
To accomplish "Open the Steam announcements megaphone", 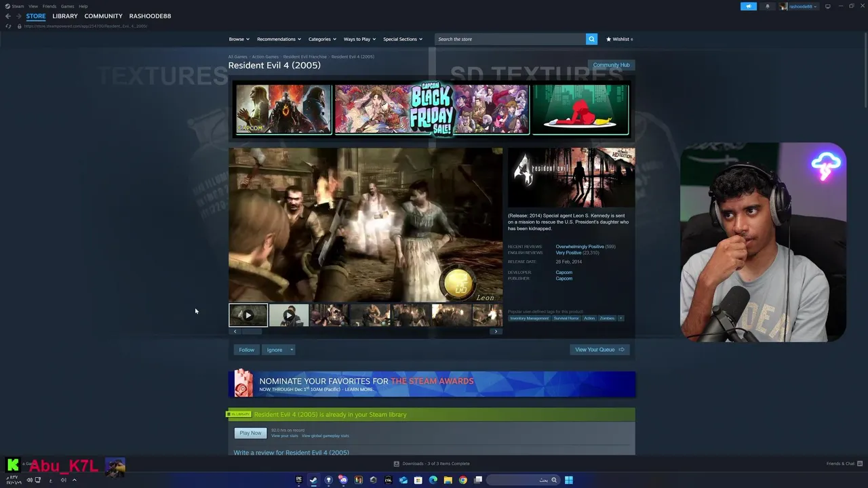I will 748,6.
